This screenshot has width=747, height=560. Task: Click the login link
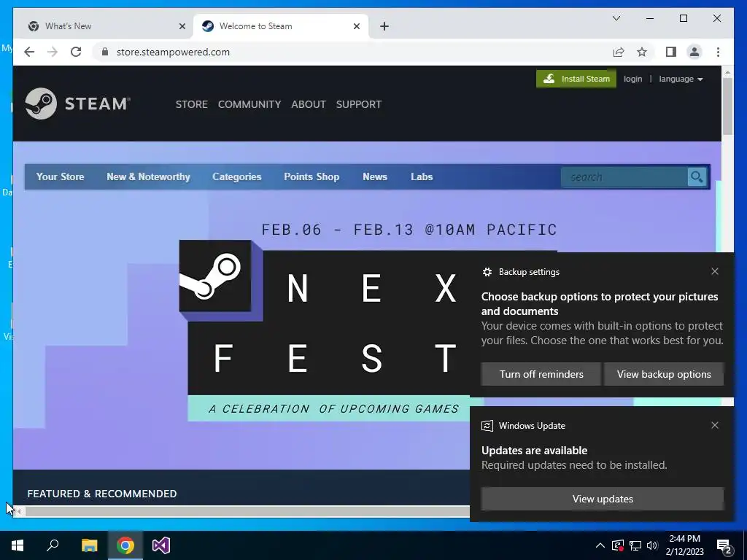pyautogui.click(x=632, y=79)
